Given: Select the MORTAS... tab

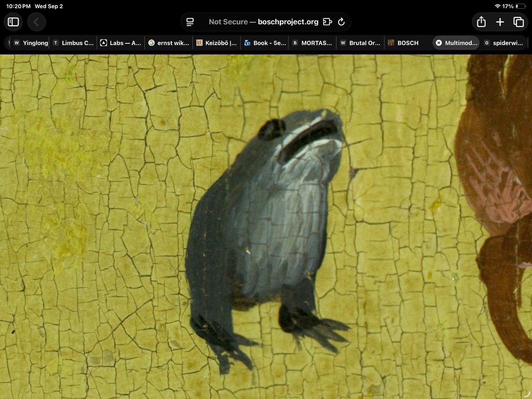Looking at the screenshot, I should tap(312, 43).
